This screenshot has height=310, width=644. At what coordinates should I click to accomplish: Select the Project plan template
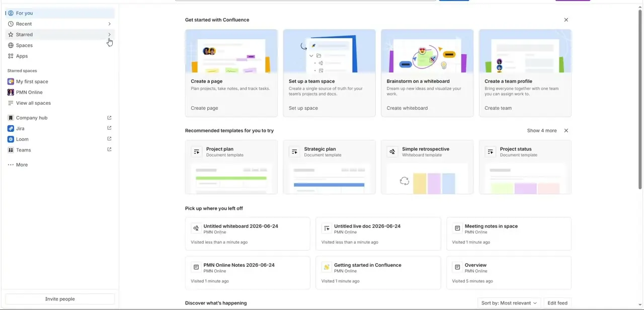(x=231, y=167)
